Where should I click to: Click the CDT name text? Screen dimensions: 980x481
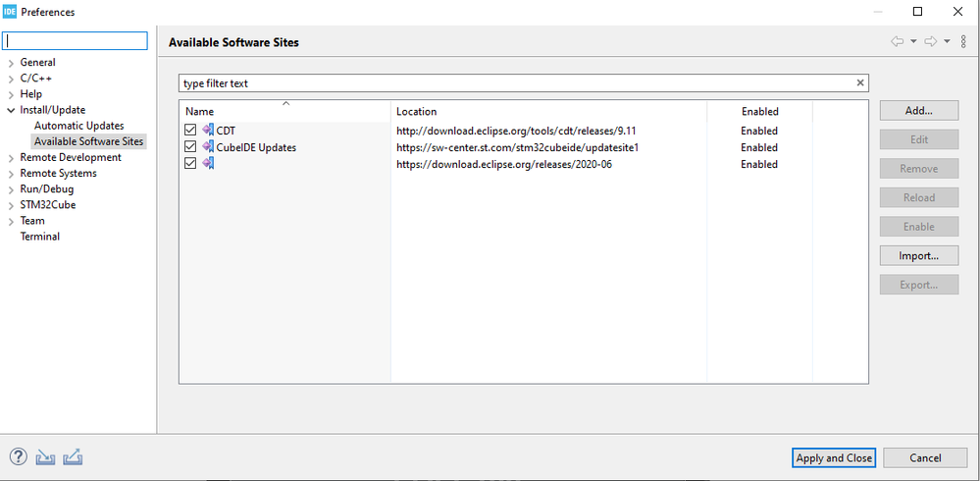click(226, 131)
